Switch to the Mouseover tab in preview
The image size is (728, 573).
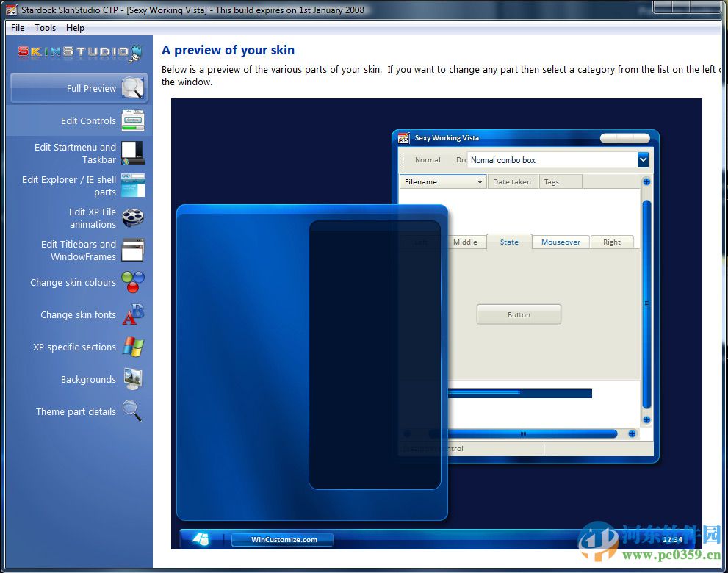(x=561, y=242)
